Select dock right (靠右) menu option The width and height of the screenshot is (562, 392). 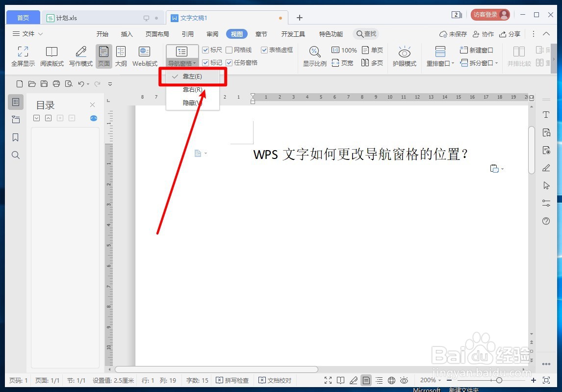(x=193, y=90)
